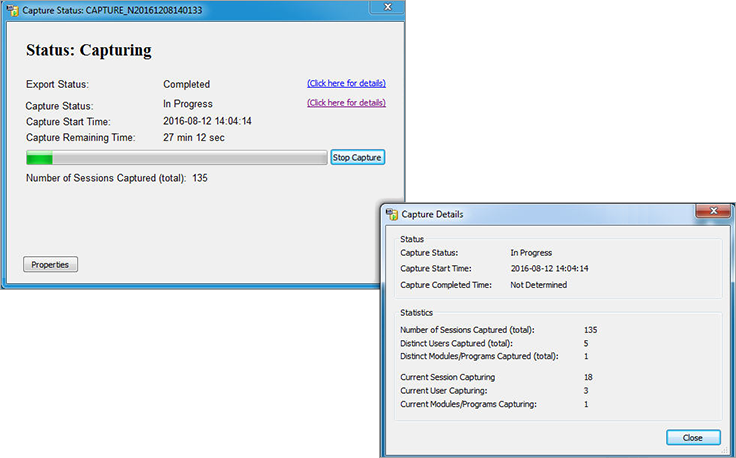
Task: Click Capture Start Time value in main window
Action: 207,121
